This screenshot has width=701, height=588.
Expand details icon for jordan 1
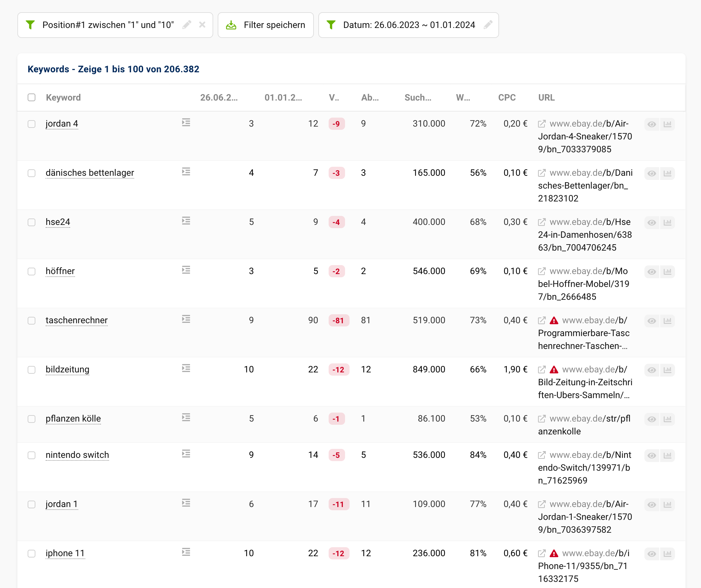(186, 503)
